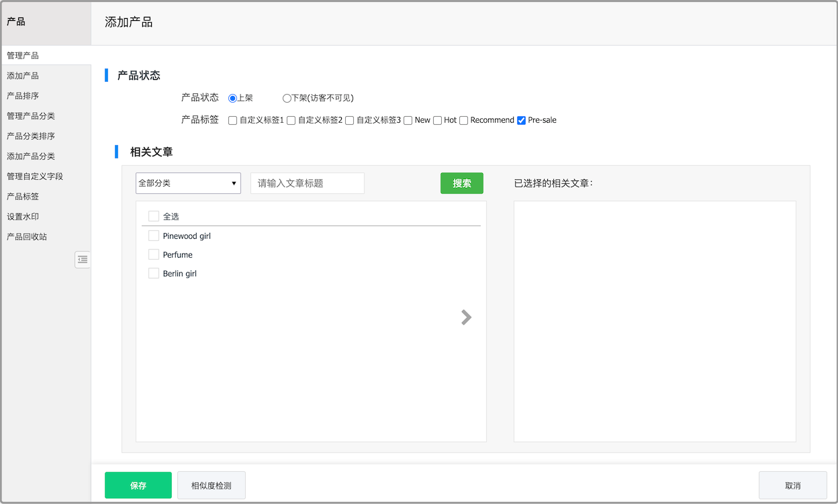
Task: Click the 保存 save button
Action: pyautogui.click(x=138, y=485)
